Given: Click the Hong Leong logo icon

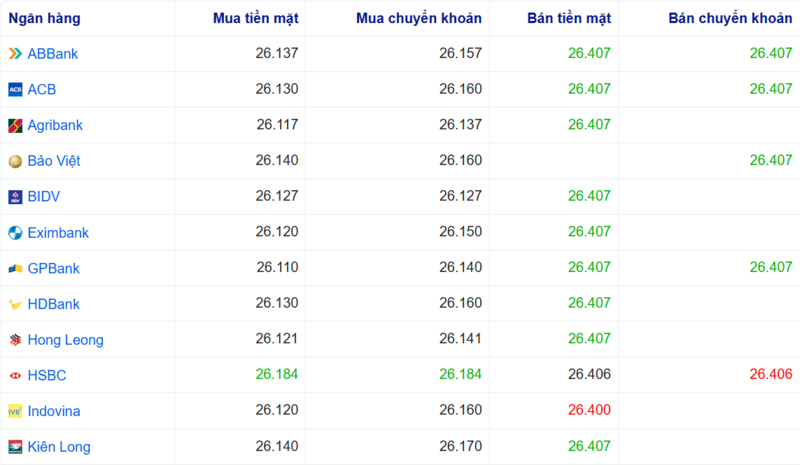Looking at the screenshot, I should tap(15, 340).
